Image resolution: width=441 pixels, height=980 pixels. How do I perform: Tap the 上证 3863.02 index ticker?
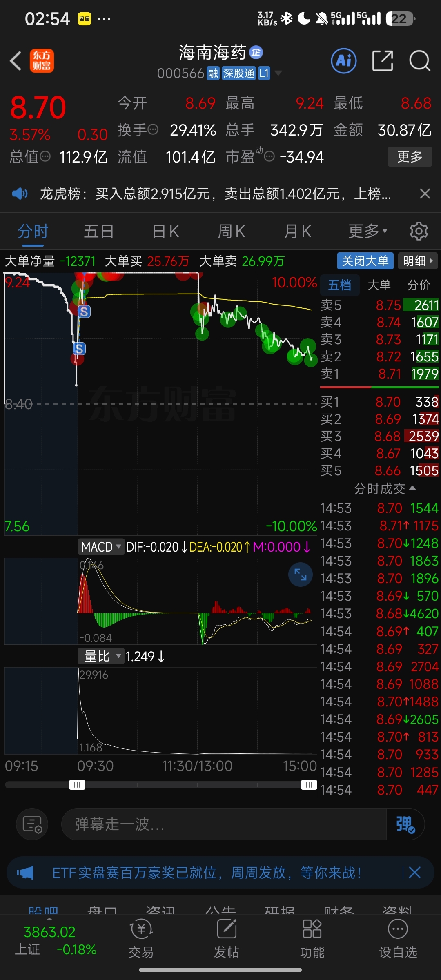click(x=56, y=941)
